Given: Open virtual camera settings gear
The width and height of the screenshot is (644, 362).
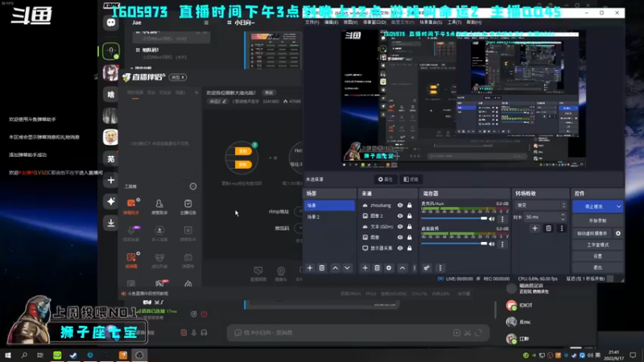Looking at the screenshot, I should tap(618, 233).
